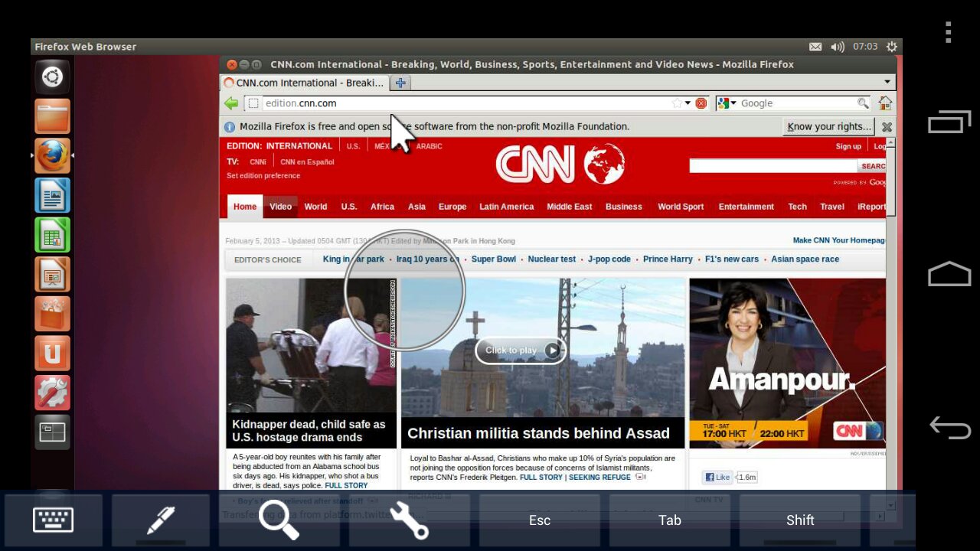Open Files manager in launcher
This screenshot has height=551, width=980.
[x=52, y=116]
